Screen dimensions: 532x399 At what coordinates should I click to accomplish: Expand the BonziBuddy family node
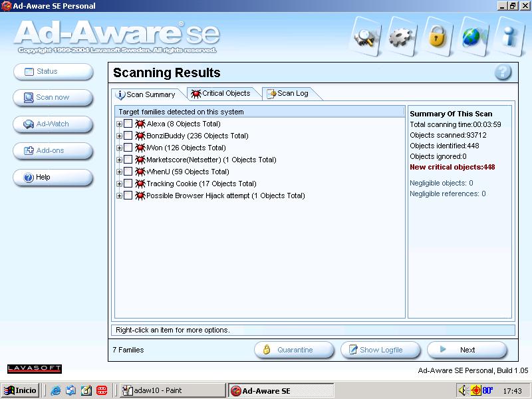pyautogui.click(x=119, y=136)
